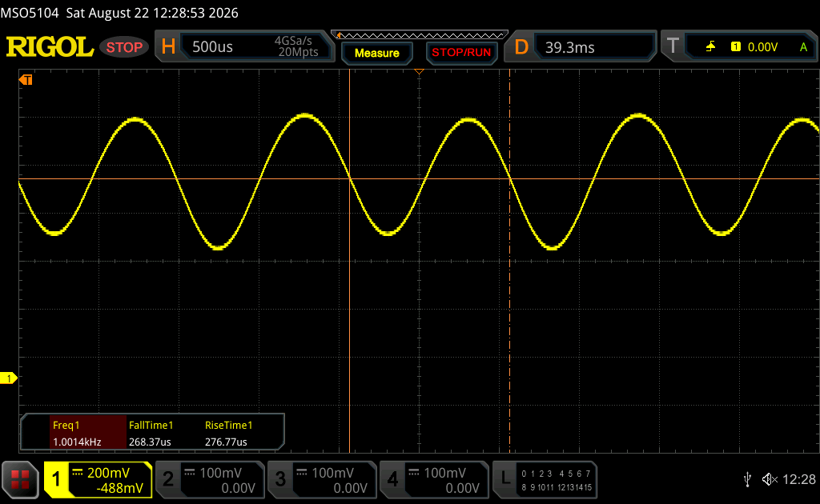Click the USB connection status icon
Image resolution: width=820 pixels, height=504 pixels.
tap(747, 479)
